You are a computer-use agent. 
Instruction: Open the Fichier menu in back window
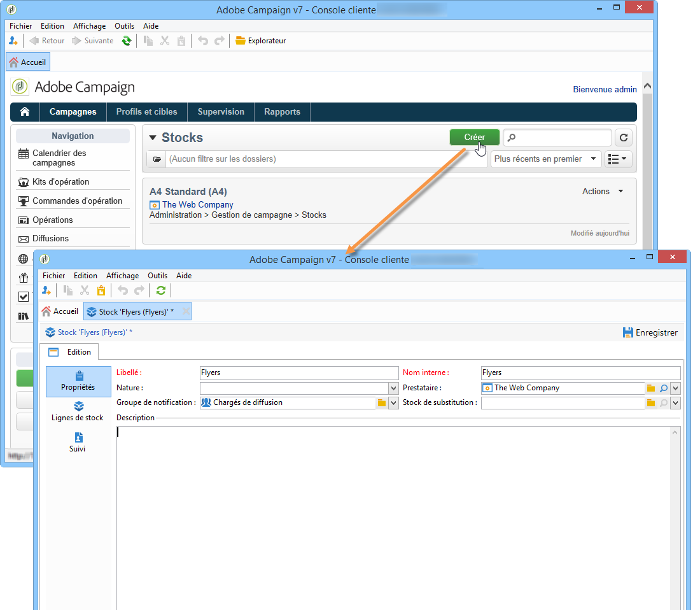[20, 26]
